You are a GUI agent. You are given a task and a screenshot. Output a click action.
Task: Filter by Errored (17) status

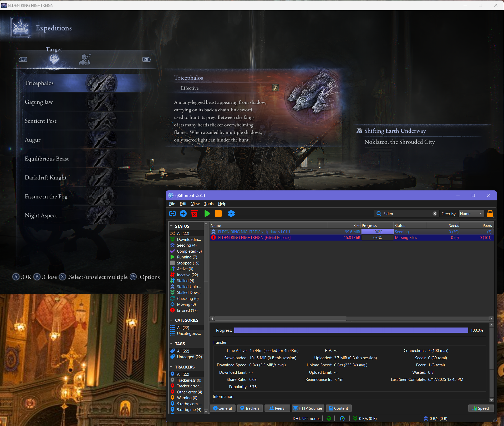tap(186, 310)
